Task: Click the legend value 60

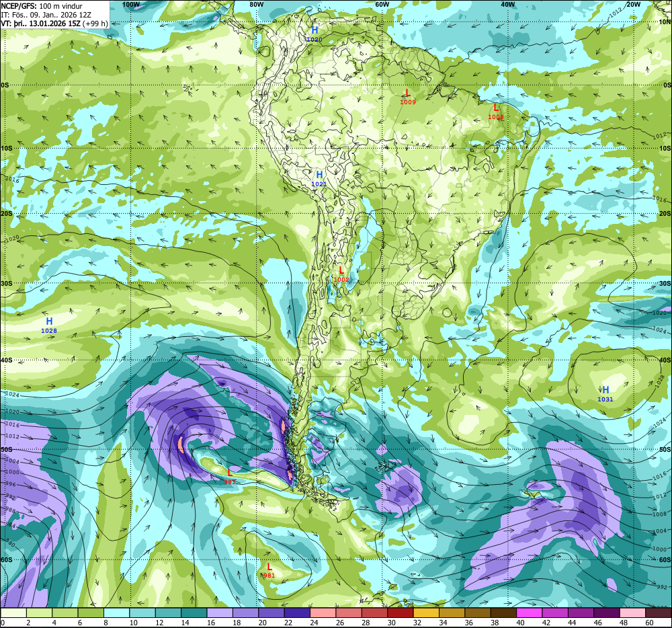Action: [650, 623]
